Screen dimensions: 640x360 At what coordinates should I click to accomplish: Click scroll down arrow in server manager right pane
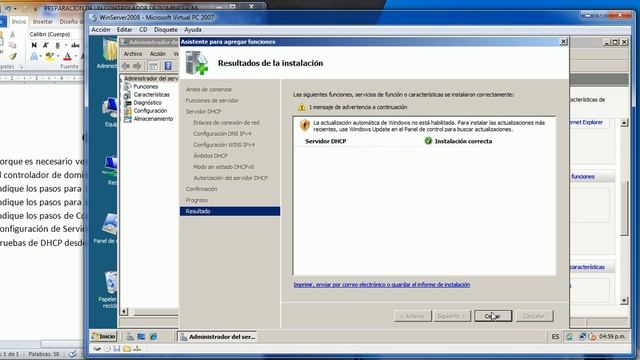624,301
